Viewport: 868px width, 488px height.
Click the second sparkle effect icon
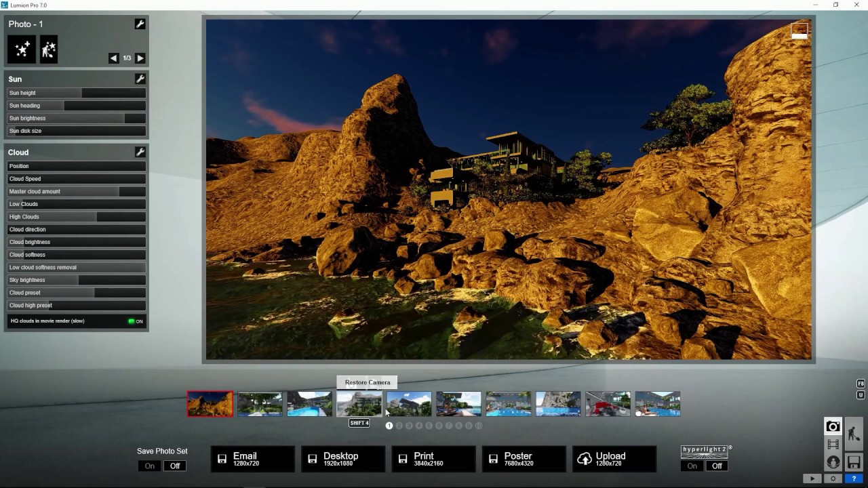tap(49, 49)
